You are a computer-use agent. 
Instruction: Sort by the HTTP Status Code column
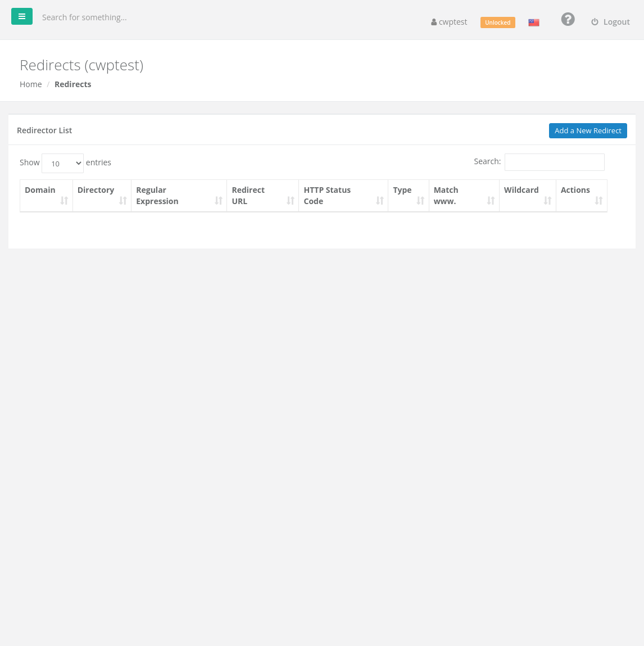343,196
